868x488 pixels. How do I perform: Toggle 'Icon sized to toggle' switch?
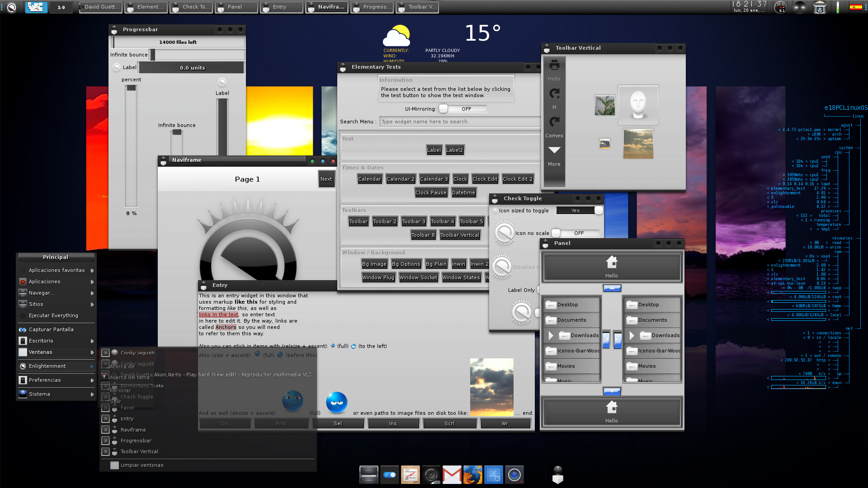(579, 211)
